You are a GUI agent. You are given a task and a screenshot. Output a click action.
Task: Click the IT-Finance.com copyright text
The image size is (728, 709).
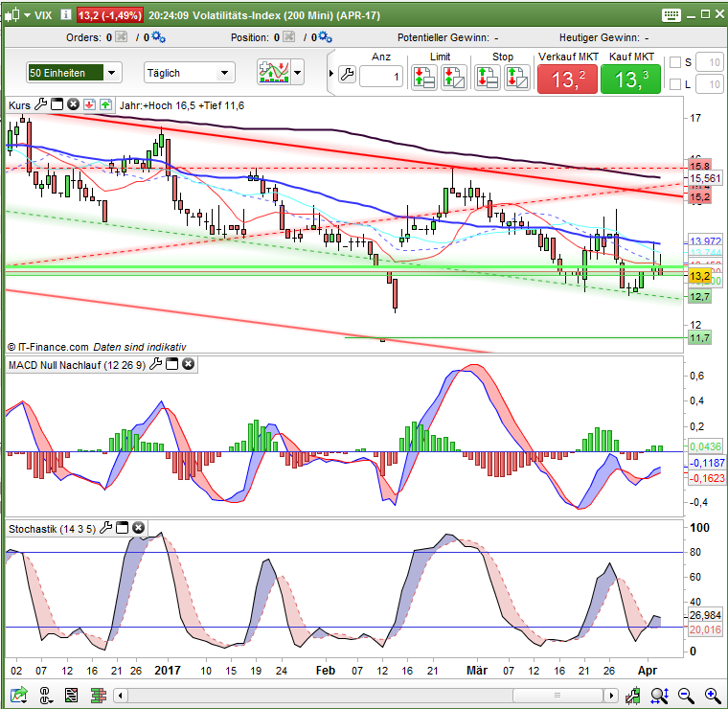48,347
